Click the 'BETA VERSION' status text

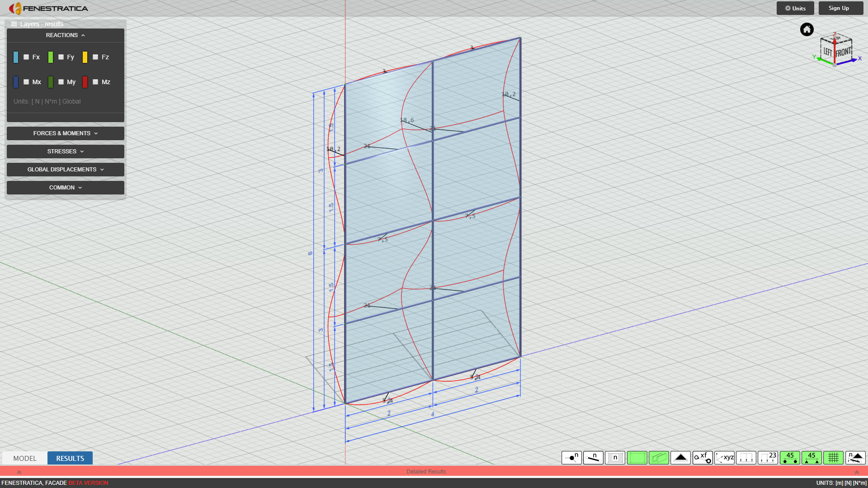[x=88, y=483]
